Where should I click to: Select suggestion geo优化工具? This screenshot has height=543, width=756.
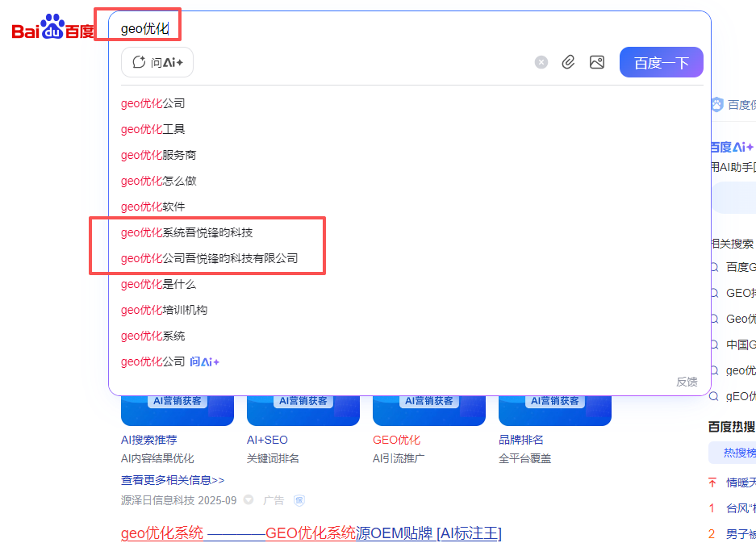coord(153,129)
